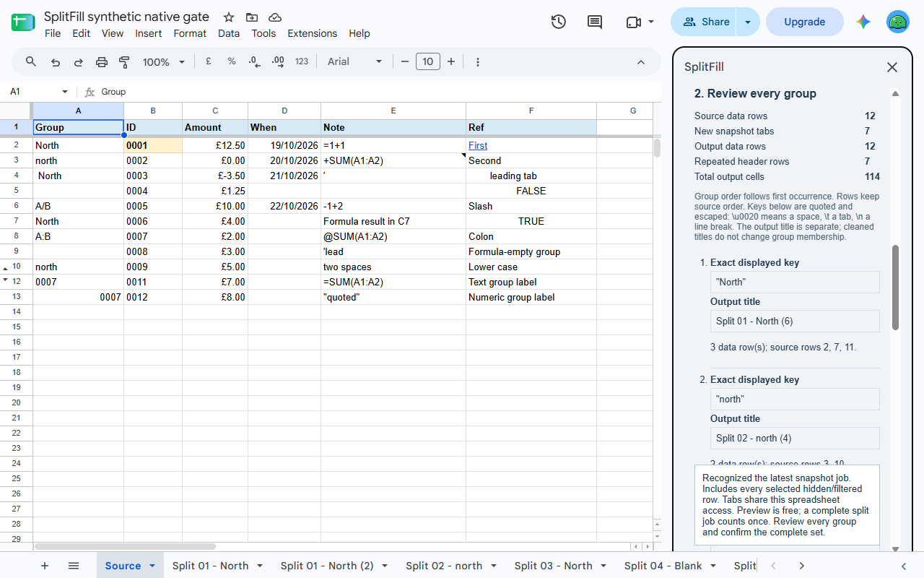
Task: Click the SplitFill panel scrollbar thumb
Action: coord(895,288)
